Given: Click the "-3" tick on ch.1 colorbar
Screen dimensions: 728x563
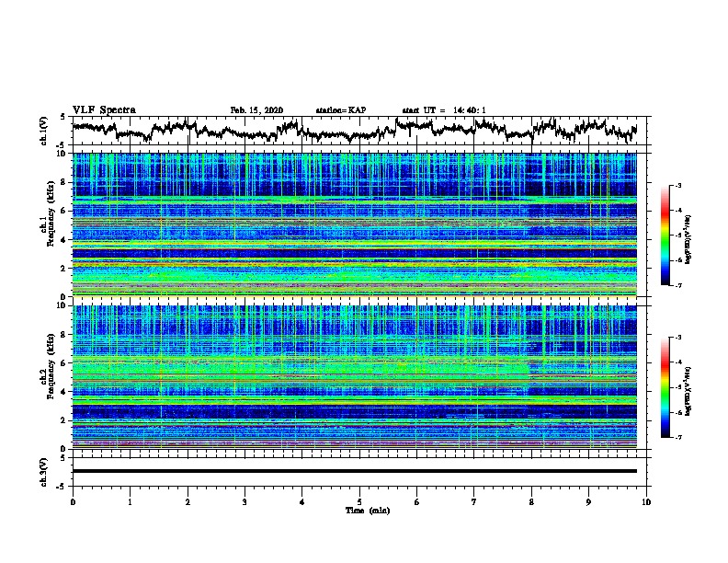Looking at the screenshot, I should [677, 185].
